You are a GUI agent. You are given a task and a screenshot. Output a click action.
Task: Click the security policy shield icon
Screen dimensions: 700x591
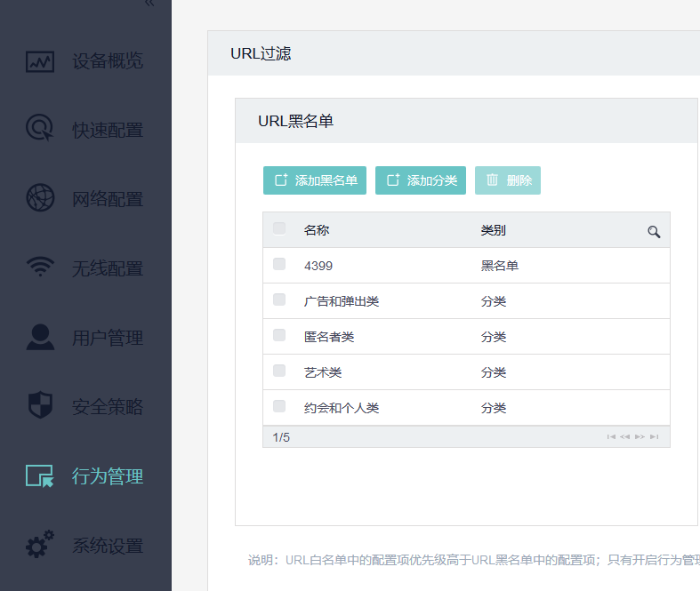[40, 405]
